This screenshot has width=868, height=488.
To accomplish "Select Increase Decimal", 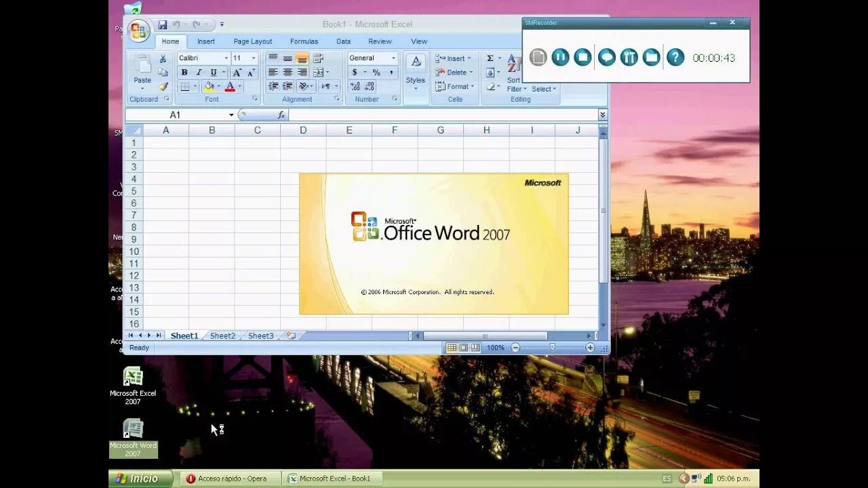I will (355, 87).
